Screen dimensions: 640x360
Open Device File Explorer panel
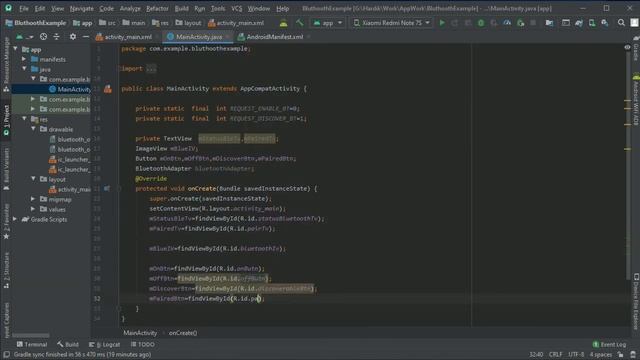[x=636, y=301]
